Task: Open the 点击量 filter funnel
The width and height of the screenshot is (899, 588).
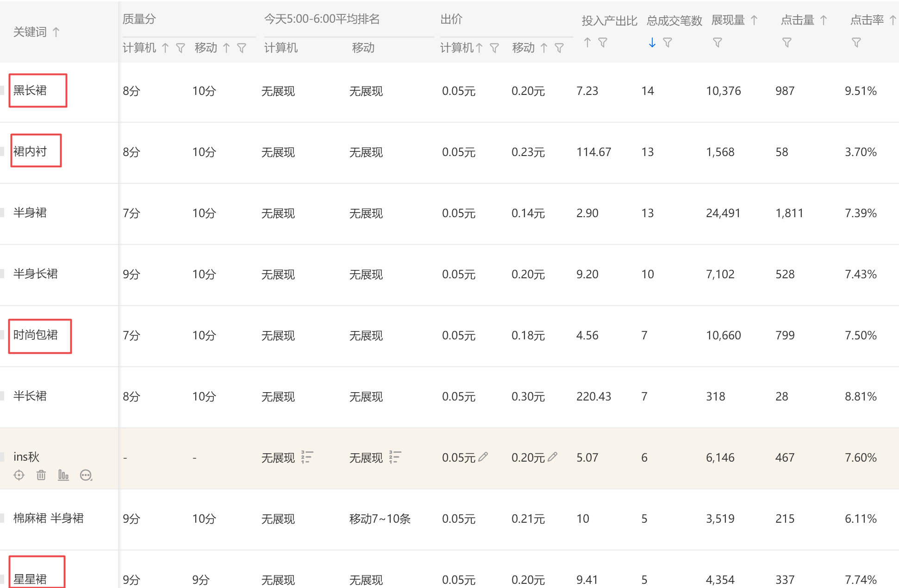Action: coord(787,43)
